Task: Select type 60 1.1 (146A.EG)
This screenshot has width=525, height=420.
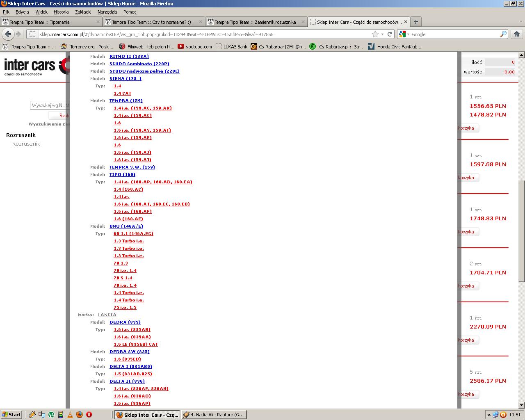Action: [134, 233]
